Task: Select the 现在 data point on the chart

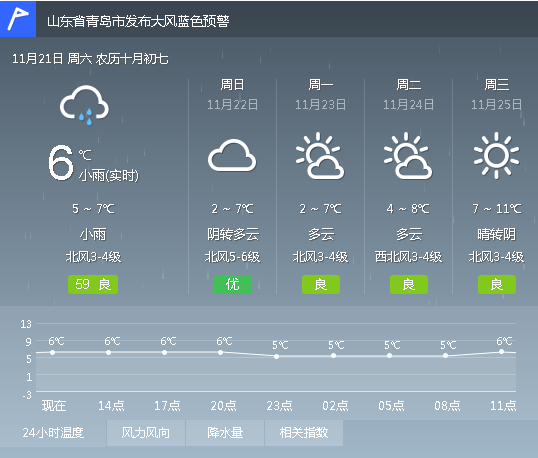Action: [52, 352]
